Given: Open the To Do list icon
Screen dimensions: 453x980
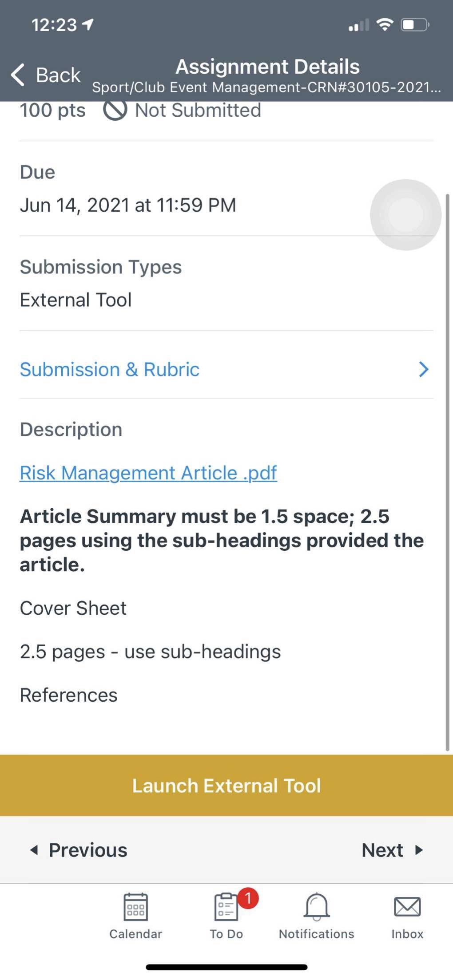Looking at the screenshot, I should (x=226, y=907).
